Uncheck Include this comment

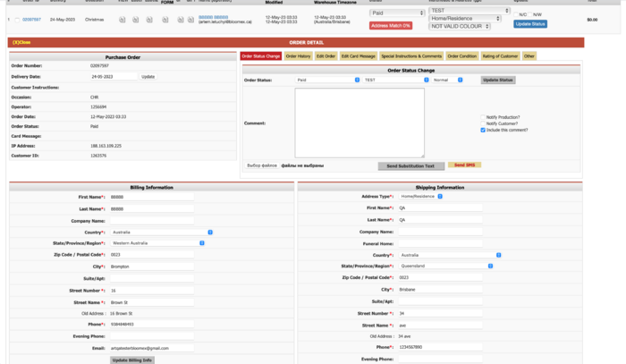(x=483, y=130)
